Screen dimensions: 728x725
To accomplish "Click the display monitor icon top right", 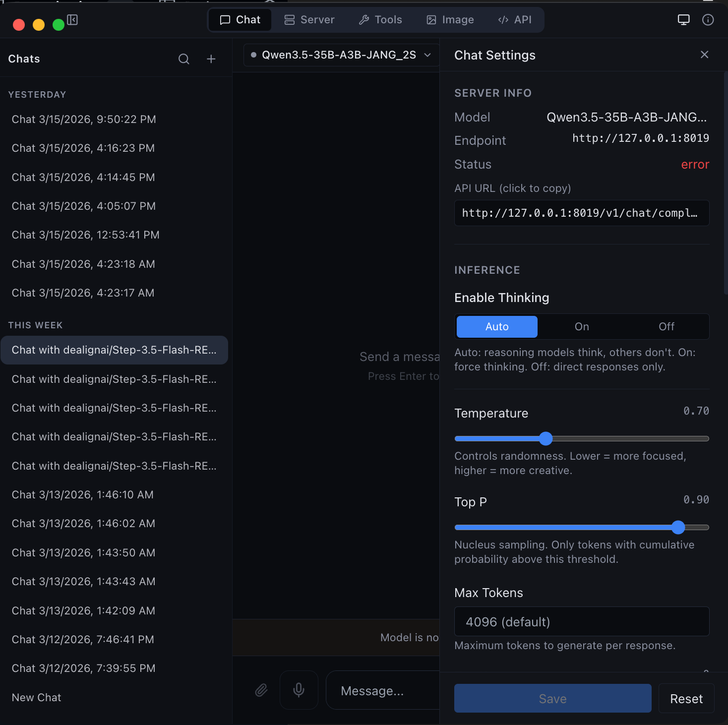I will pyautogui.click(x=683, y=19).
